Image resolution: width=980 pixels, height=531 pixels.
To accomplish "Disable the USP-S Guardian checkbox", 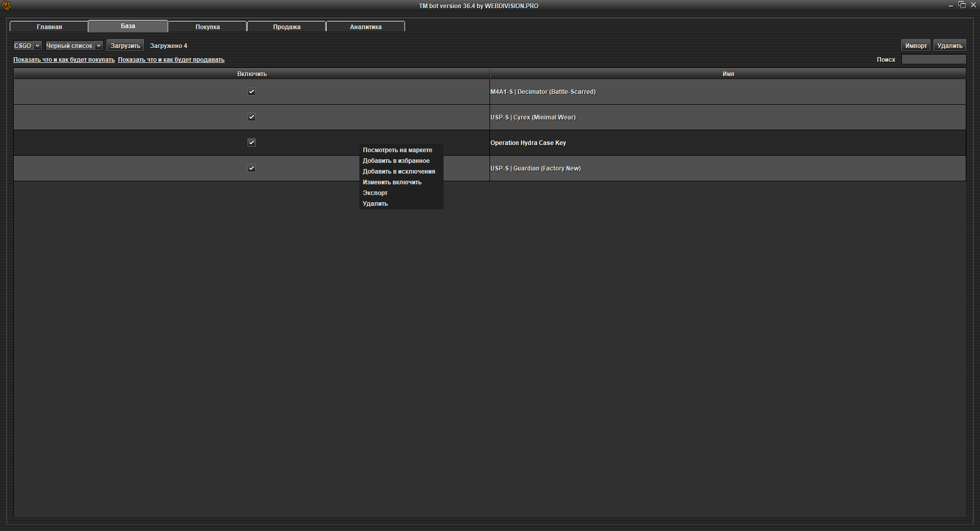I will coord(252,168).
